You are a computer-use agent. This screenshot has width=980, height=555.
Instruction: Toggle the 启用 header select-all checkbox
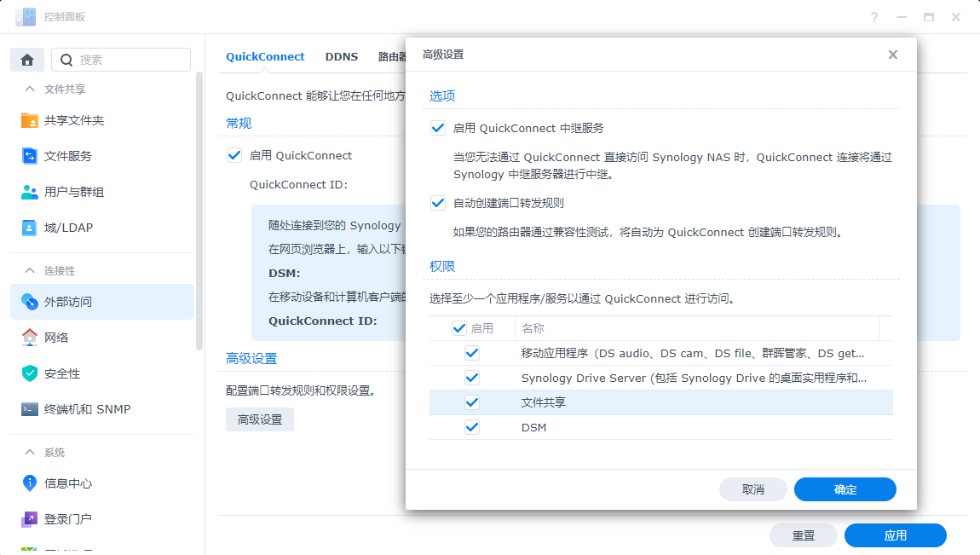pyautogui.click(x=459, y=328)
